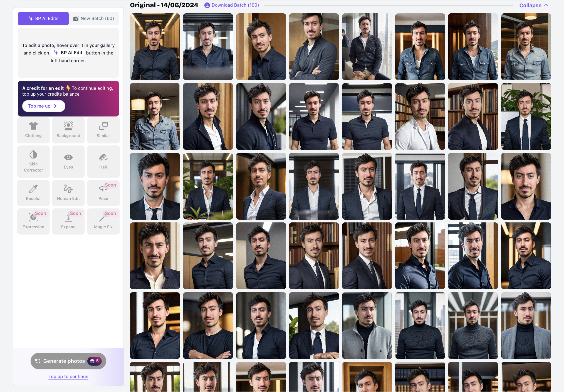Viewport: 564px width, 392px height.
Task: Open the Background editing tool
Action: (x=68, y=130)
